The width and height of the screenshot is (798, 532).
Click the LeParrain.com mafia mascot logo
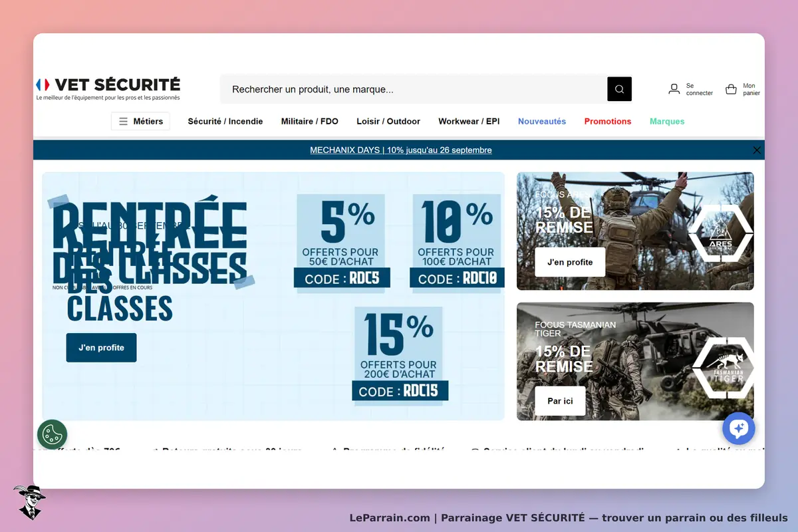click(x=29, y=502)
